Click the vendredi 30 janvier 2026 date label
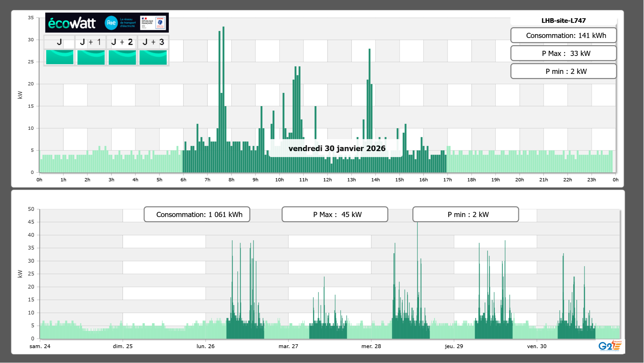This screenshot has height=363, width=644. pyautogui.click(x=337, y=148)
